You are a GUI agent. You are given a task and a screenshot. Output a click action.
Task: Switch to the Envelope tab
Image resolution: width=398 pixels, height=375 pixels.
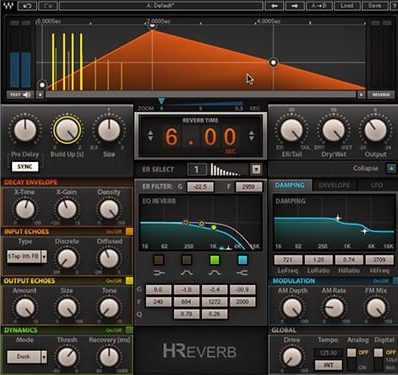pos(334,185)
